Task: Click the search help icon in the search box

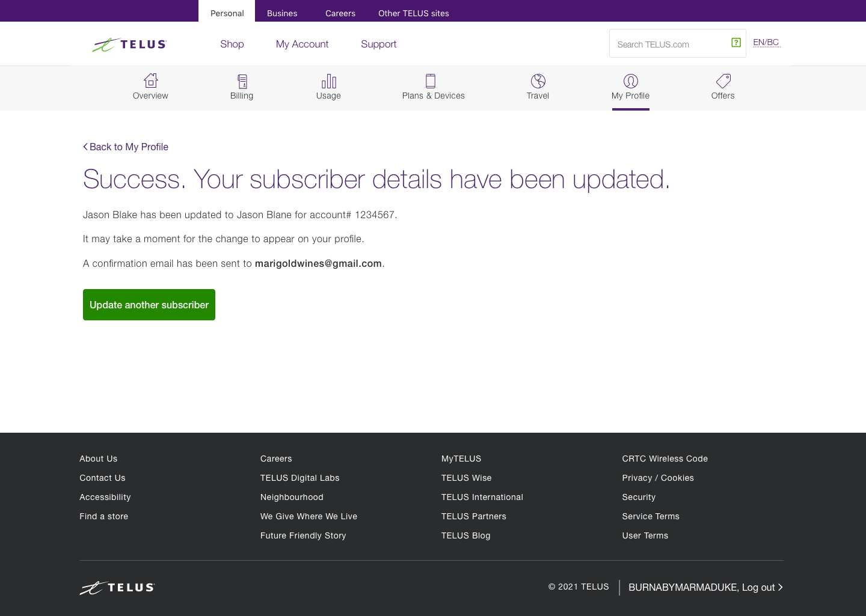Action: tap(736, 43)
